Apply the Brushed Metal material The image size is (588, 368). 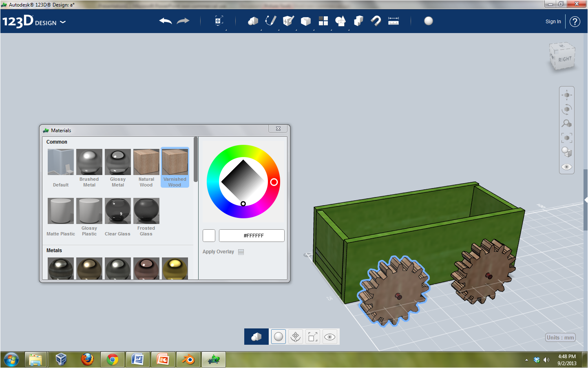[x=89, y=168]
